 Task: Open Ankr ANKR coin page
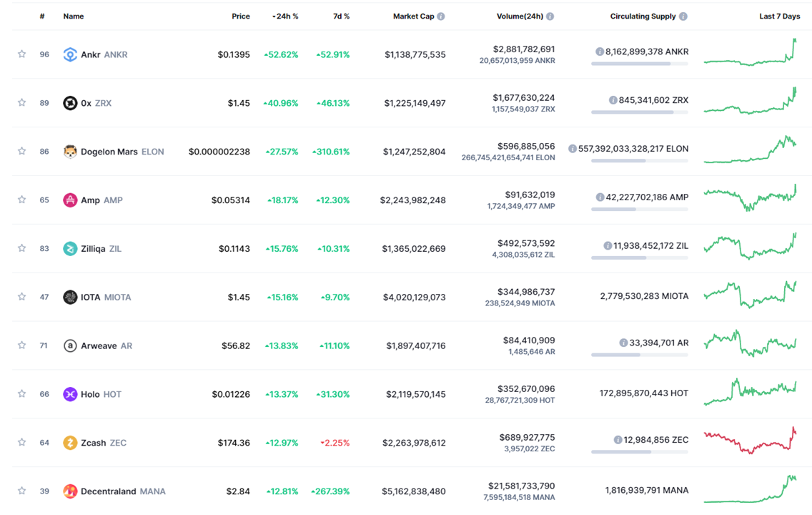pos(104,54)
